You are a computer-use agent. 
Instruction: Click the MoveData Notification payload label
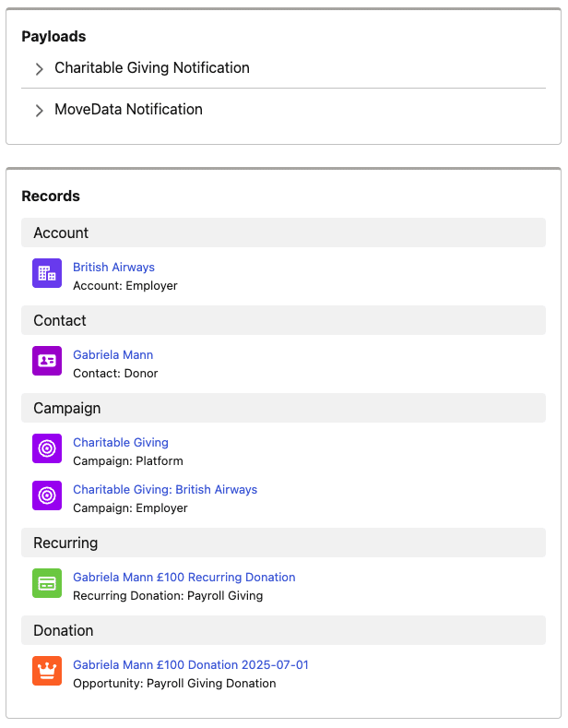[x=128, y=110]
